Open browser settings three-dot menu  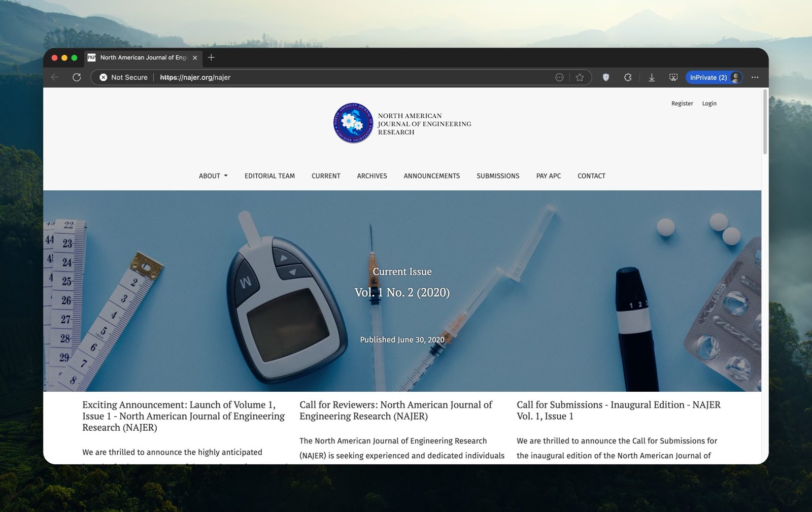(755, 77)
